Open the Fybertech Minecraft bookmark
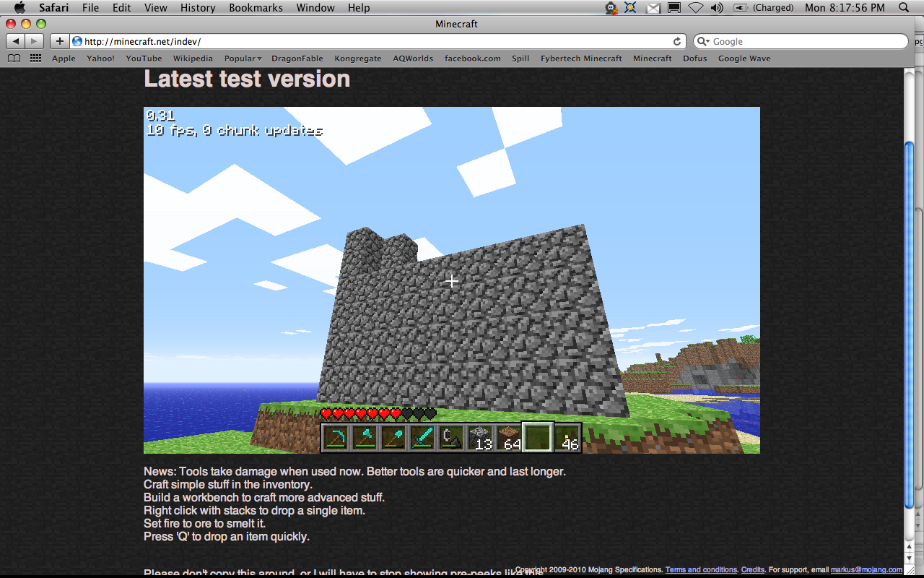Viewport: 924px width, 578px height. pyautogui.click(x=581, y=59)
